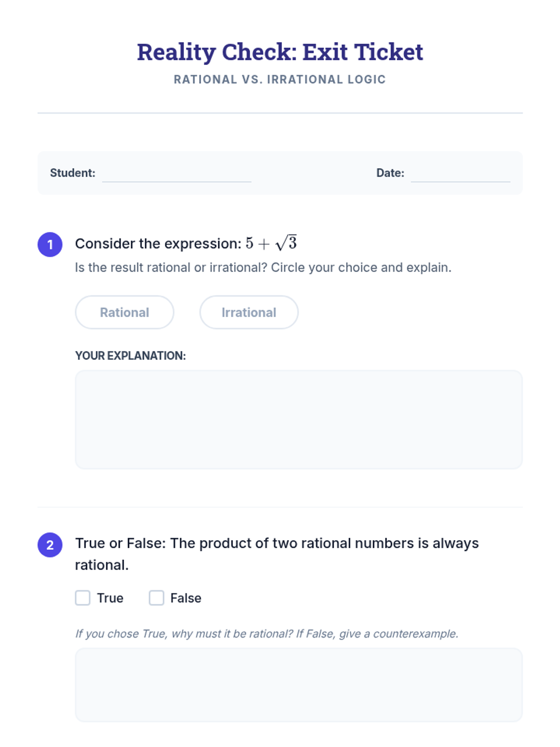Click the Student name field
This screenshot has width=560, height=747.
(176, 174)
